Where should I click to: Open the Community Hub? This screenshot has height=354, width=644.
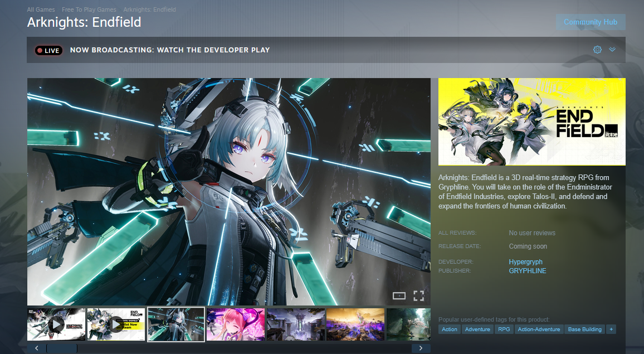(x=591, y=22)
